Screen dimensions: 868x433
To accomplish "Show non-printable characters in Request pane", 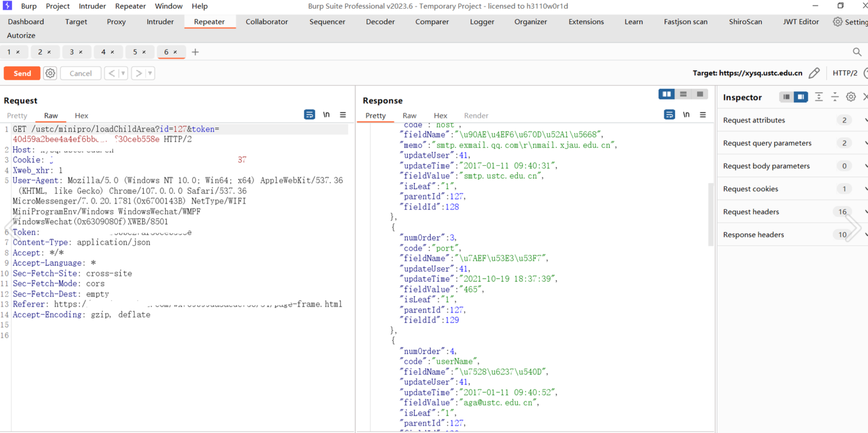I will point(326,114).
